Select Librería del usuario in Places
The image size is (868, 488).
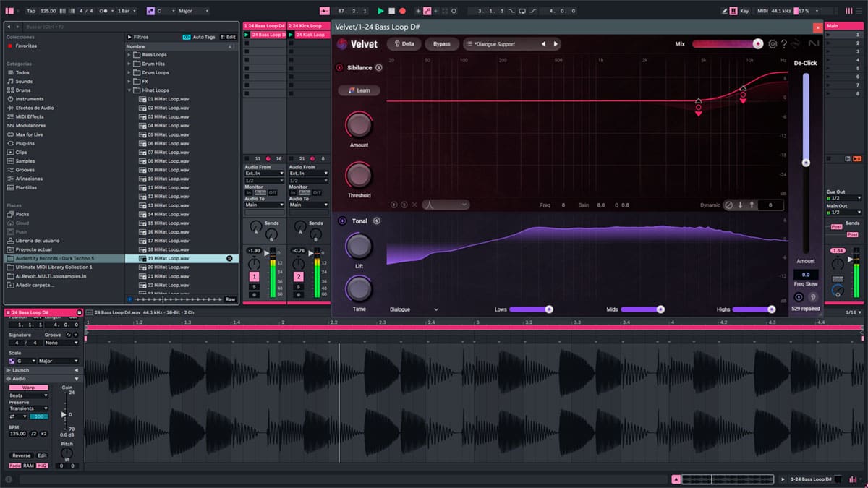click(x=34, y=240)
